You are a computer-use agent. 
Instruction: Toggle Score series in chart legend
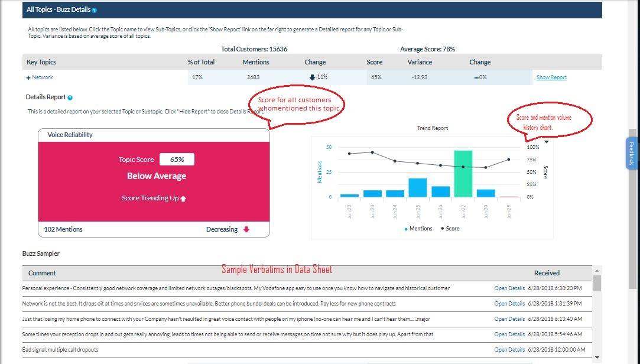[x=450, y=229]
